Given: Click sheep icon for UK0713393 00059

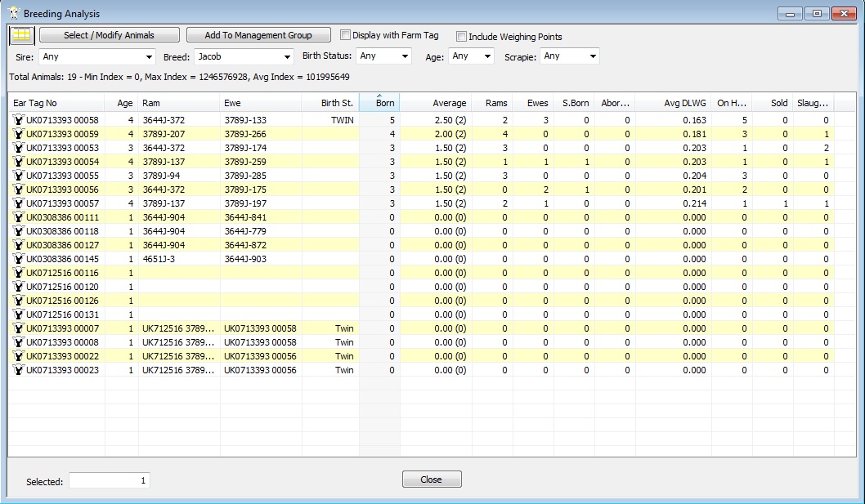Looking at the screenshot, I should (18, 133).
